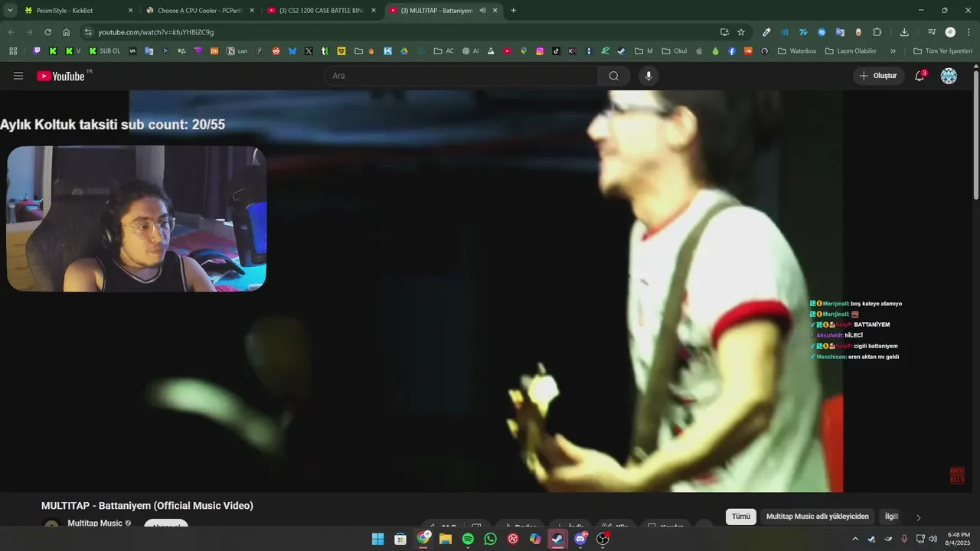Image resolution: width=980 pixels, height=551 pixels.
Task: Open the Twitch bookmark
Action: [x=37, y=51]
